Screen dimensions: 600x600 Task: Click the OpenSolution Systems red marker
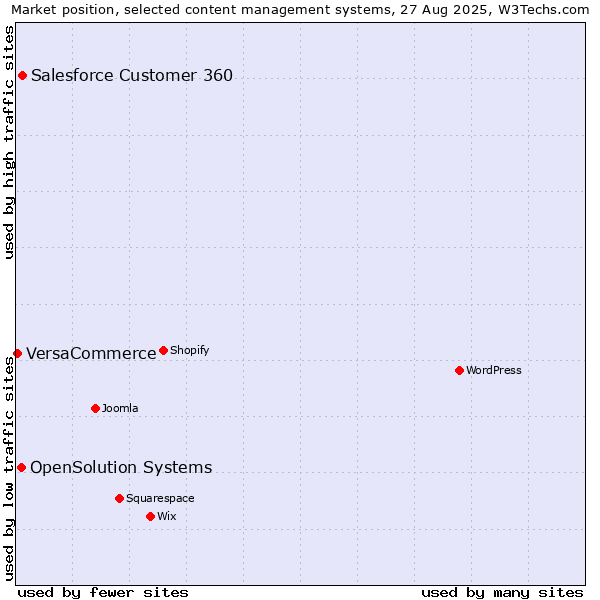tap(21, 467)
